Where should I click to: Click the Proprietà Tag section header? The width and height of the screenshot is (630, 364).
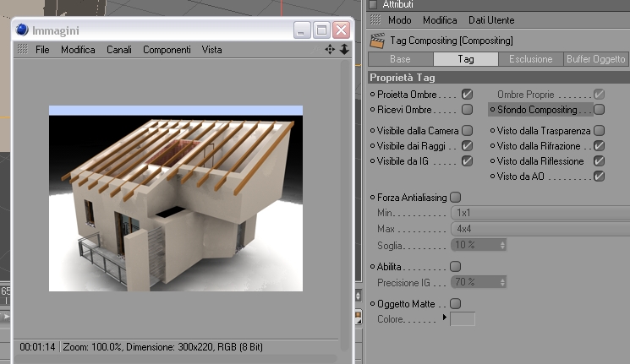(499, 78)
